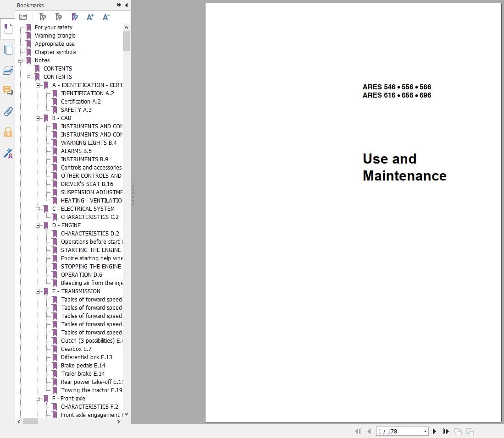Click the previous view icon in status bar
Screen dimensions: 504x438
(458, 431)
